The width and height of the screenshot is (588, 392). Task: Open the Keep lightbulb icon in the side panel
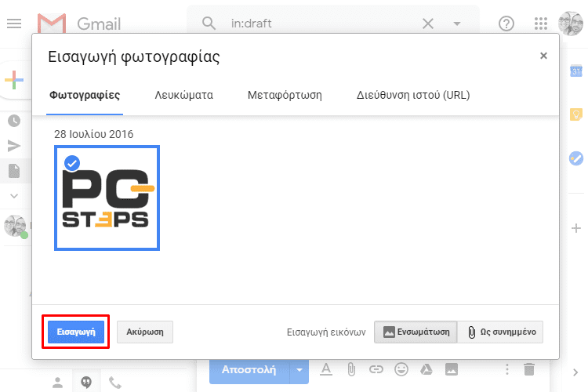pyautogui.click(x=576, y=114)
